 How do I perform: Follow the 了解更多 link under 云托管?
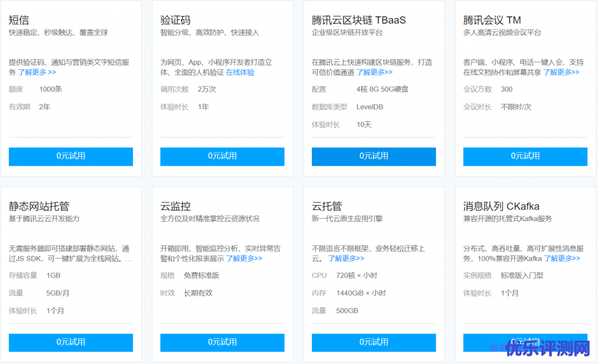click(x=346, y=258)
